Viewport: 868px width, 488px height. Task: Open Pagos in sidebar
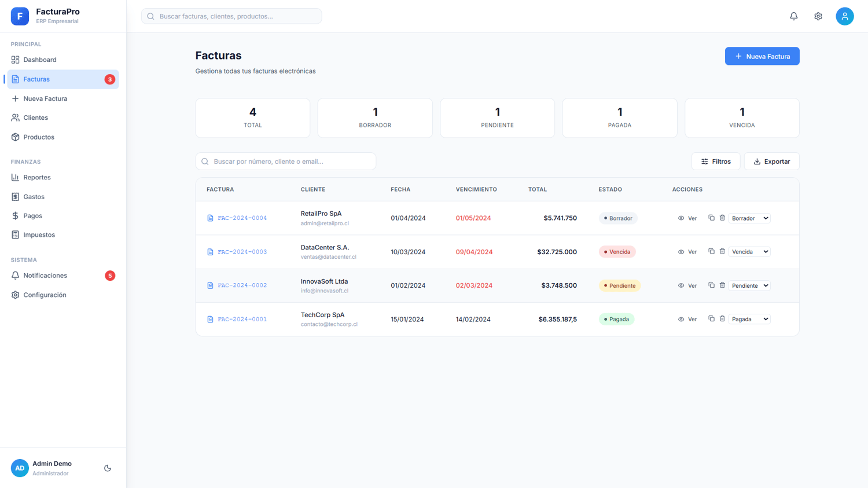[x=62, y=216]
